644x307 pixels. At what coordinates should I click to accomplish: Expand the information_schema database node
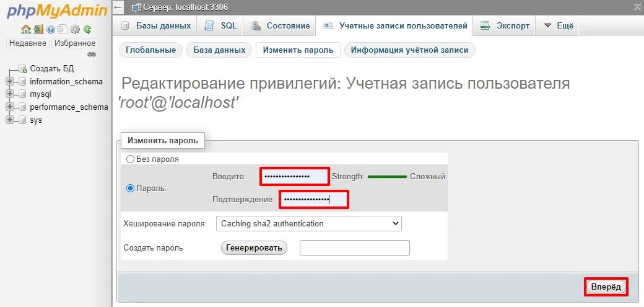click(x=10, y=81)
